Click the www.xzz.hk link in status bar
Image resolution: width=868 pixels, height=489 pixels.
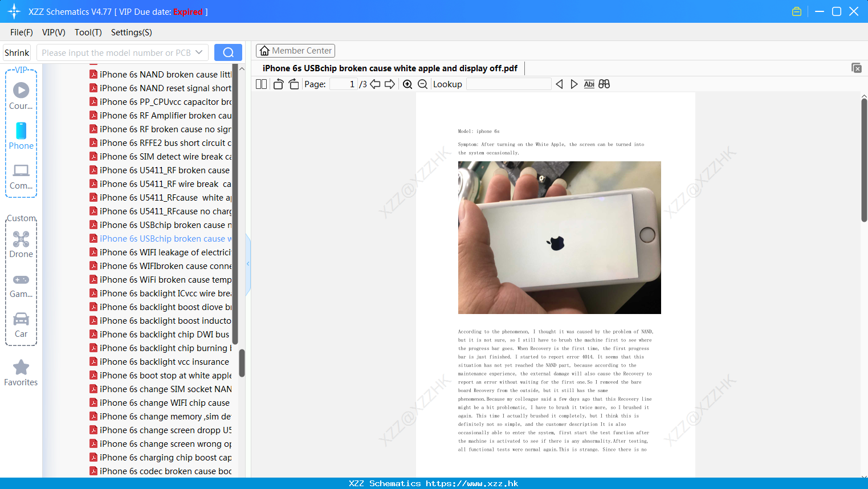click(472, 483)
